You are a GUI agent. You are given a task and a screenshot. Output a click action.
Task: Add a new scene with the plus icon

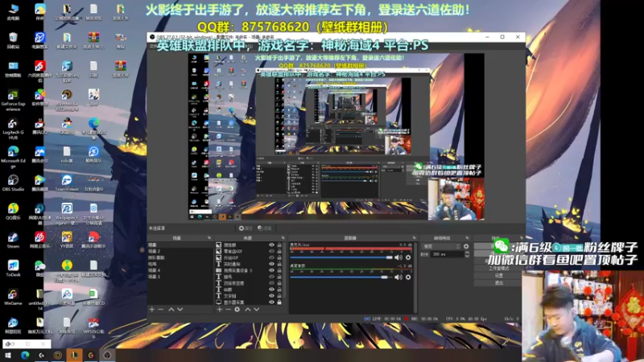tap(152, 310)
